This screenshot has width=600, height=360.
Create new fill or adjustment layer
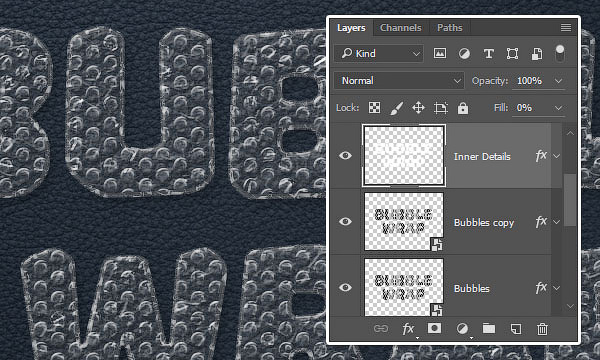tap(462, 329)
